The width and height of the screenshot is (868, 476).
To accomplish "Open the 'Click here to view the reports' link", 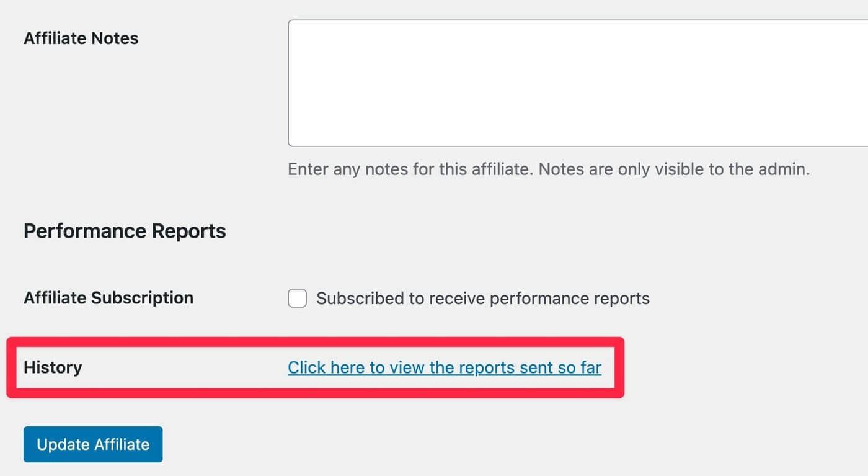I will tap(445, 367).
